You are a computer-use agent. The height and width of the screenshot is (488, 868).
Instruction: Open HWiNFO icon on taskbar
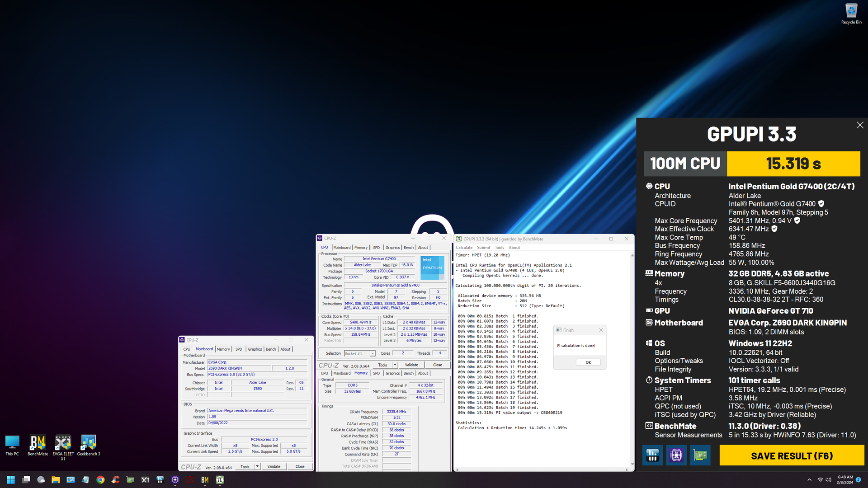click(x=160, y=480)
